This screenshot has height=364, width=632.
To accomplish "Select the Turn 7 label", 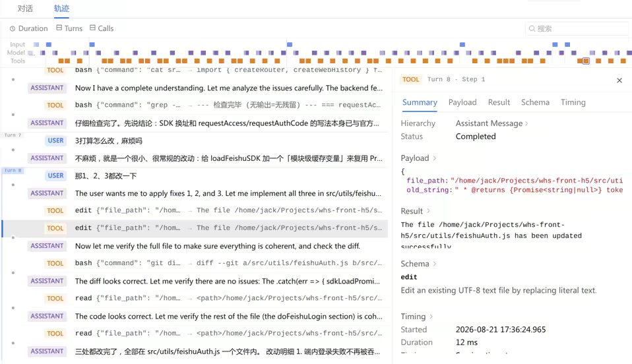I will [13, 135].
